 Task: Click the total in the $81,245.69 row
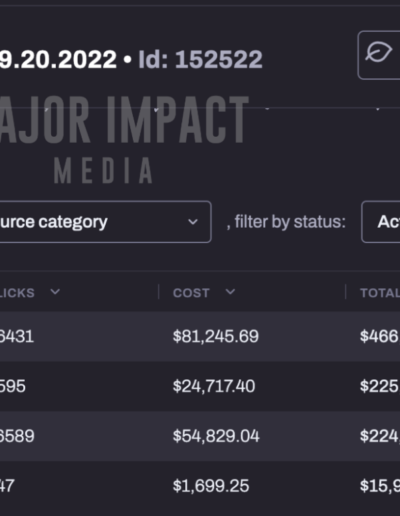pos(380,336)
